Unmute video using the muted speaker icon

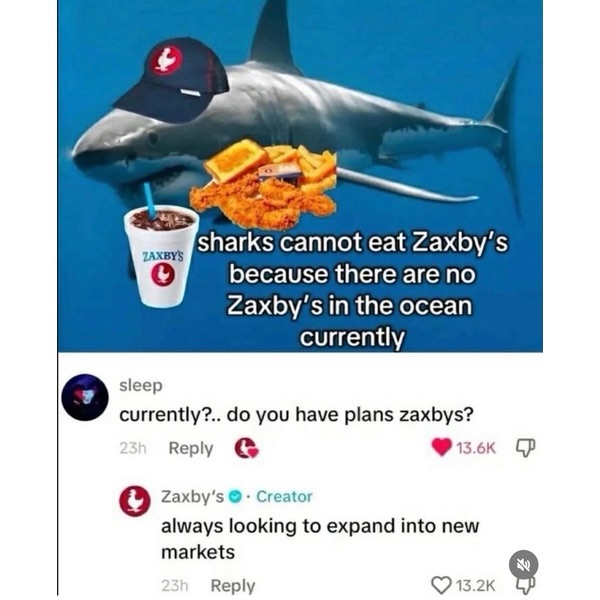pyautogui.click(x=523, y=564)
